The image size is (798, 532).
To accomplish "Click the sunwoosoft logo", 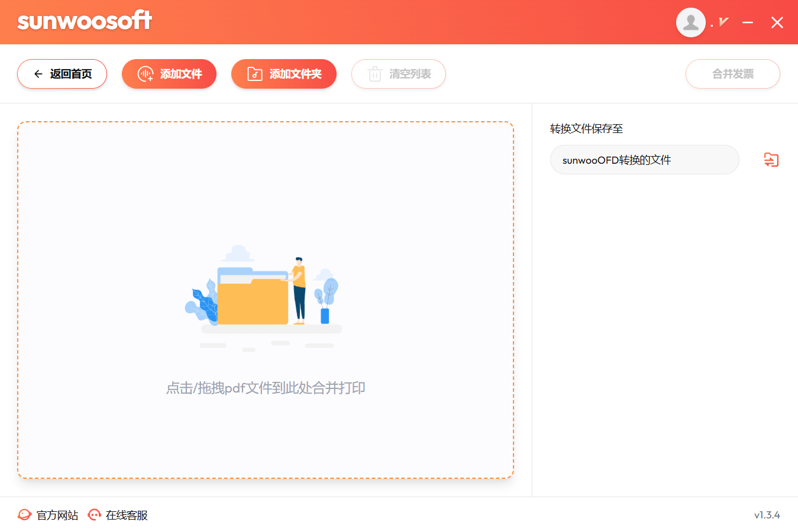I will (85, 21).
